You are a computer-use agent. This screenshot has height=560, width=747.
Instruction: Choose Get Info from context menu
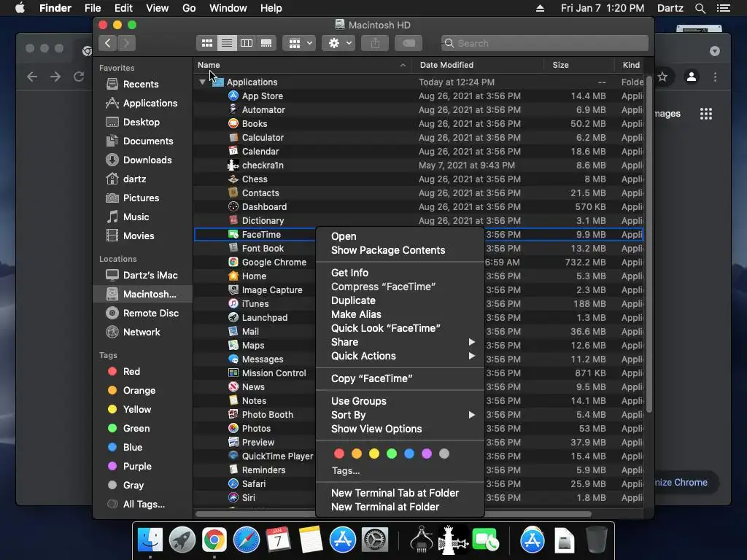point(400,273)
